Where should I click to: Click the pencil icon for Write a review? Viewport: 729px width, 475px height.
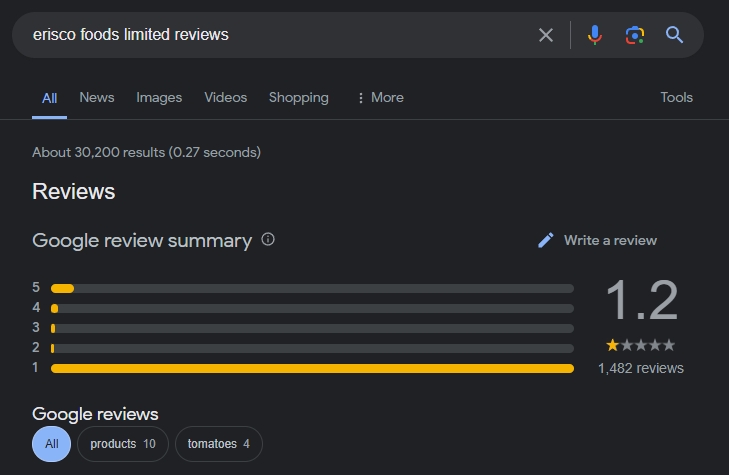pyautogui.click(x=546, y=240)
